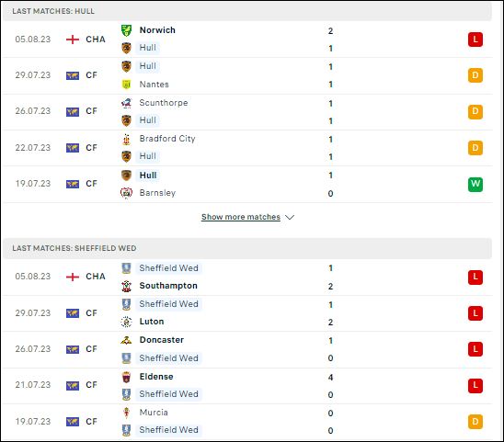Viewport: 504px width, 442px height.
Task: Open Show more matches link
Action: pos(241,217)
